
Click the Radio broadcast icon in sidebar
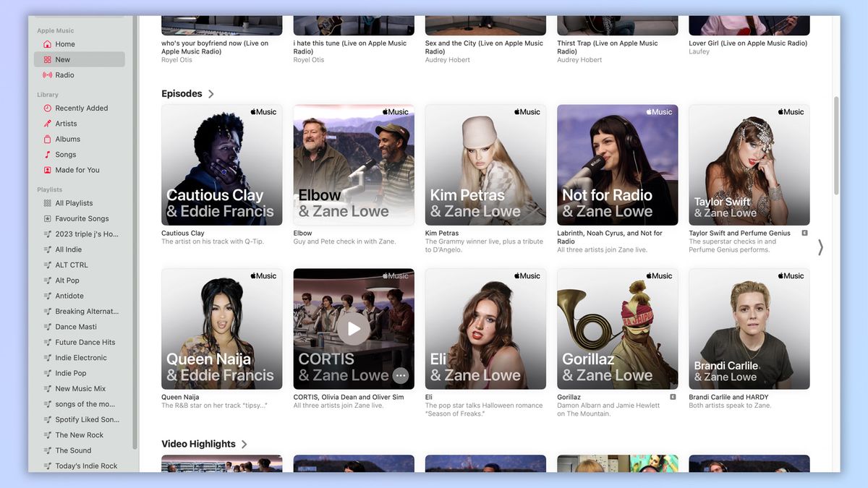47,75
